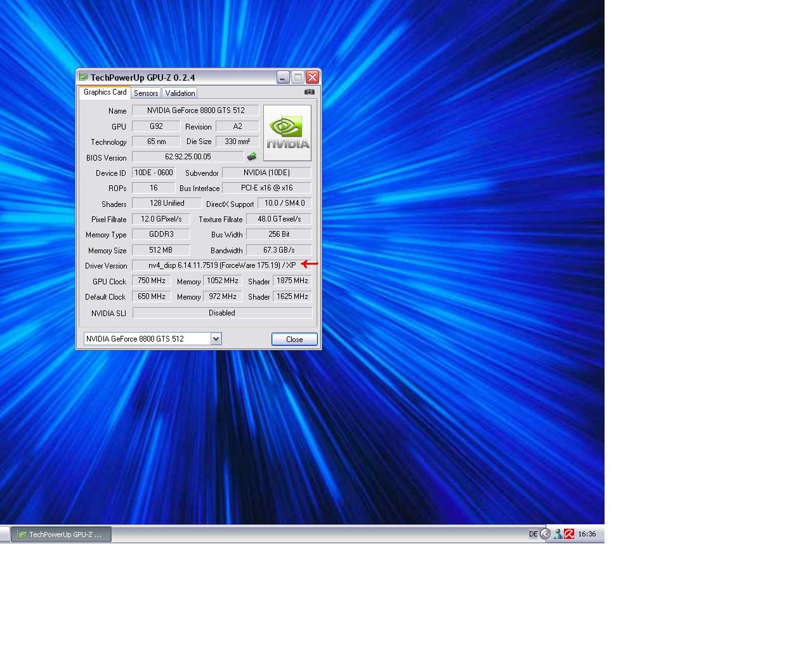Click the camera screenshot icon in GPU-Z
Viewport: 812px width, 650px height.
point(309,92)
